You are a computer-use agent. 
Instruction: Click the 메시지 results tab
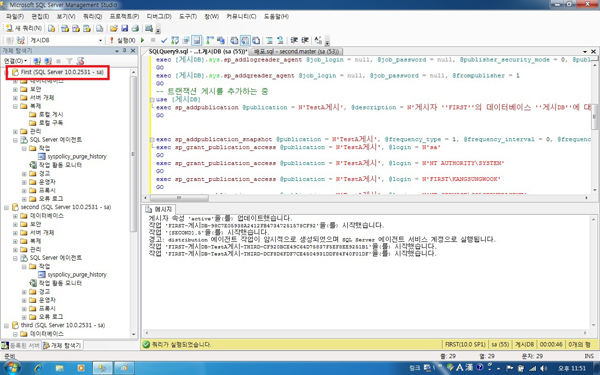pyautogui.click(x=159, y=209)
